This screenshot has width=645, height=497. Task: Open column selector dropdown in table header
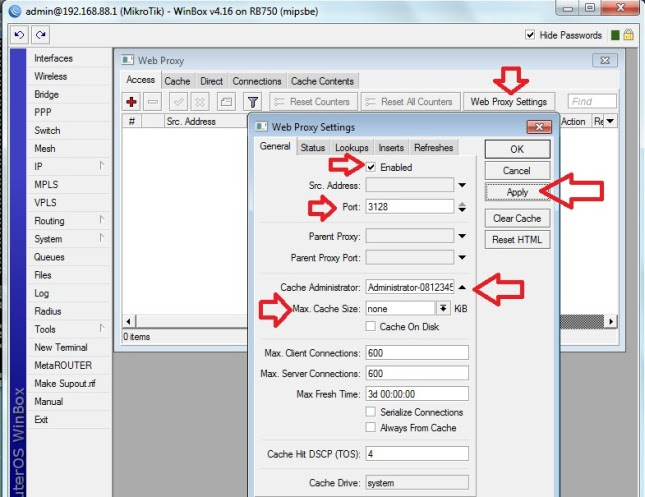[x=610, y=121]
